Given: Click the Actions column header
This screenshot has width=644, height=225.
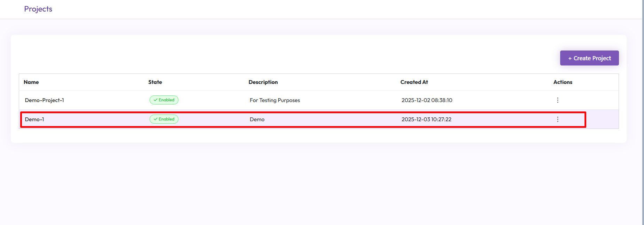Looking at the screenshot, I should pos(562,82).
